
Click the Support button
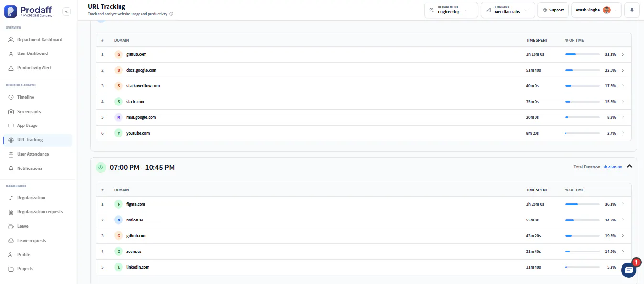[x=553, y=10]
